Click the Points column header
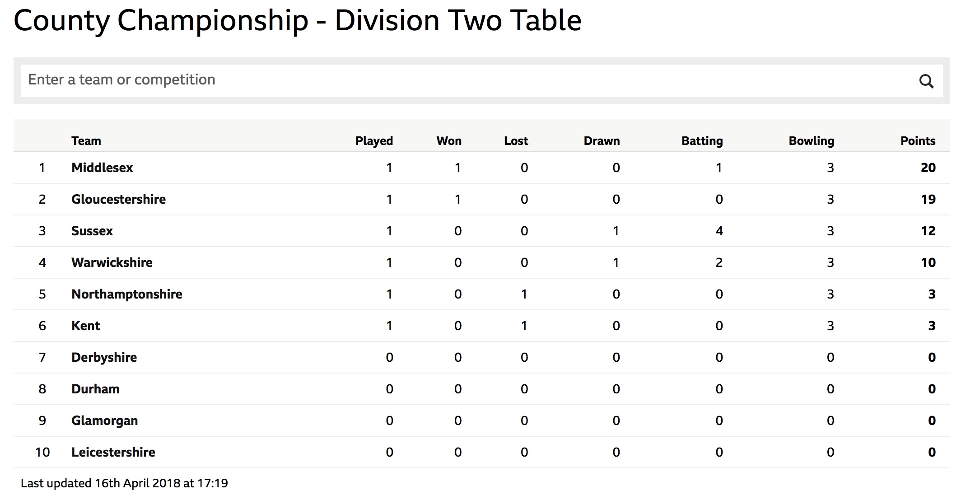 click(918, 141)
